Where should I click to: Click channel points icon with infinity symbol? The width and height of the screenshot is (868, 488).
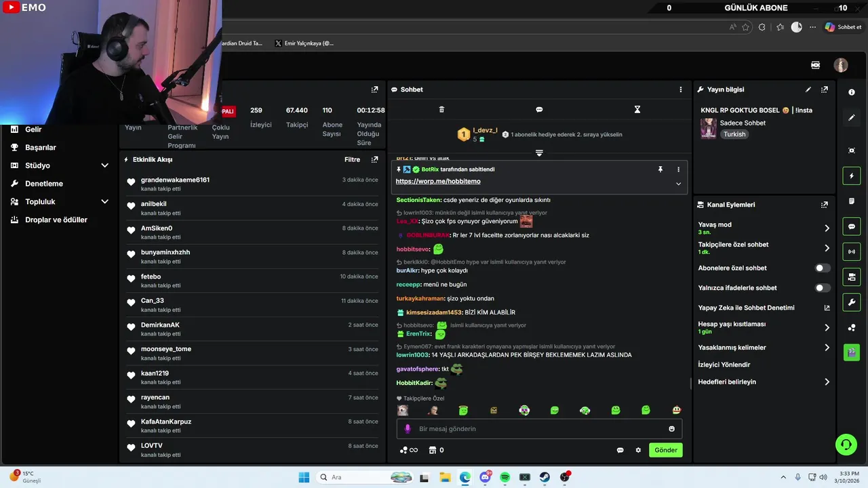pyautogui.click(x=409, y=450)
